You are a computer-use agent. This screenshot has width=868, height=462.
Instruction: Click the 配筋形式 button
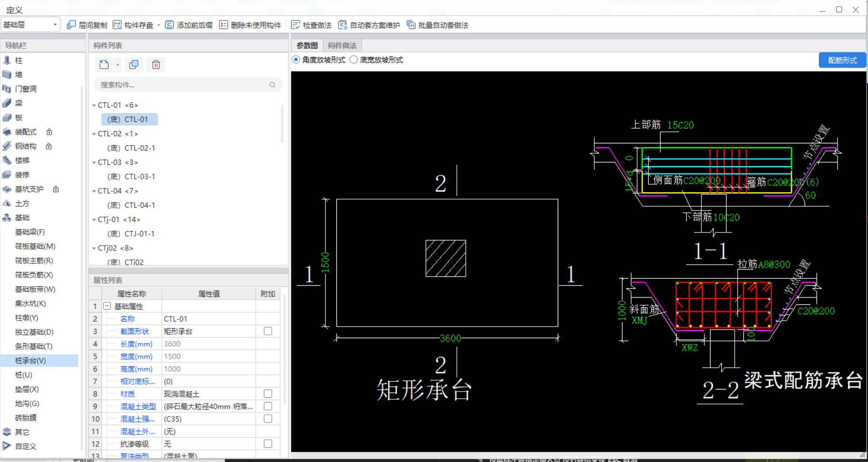[842, 60]
